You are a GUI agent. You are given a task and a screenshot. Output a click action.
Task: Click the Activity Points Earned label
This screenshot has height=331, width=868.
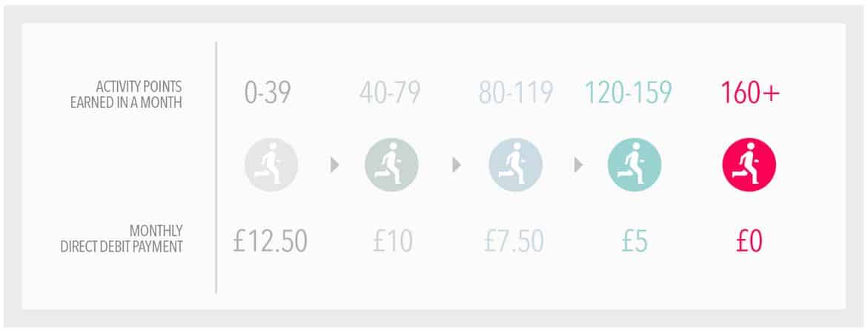point(122,94)
